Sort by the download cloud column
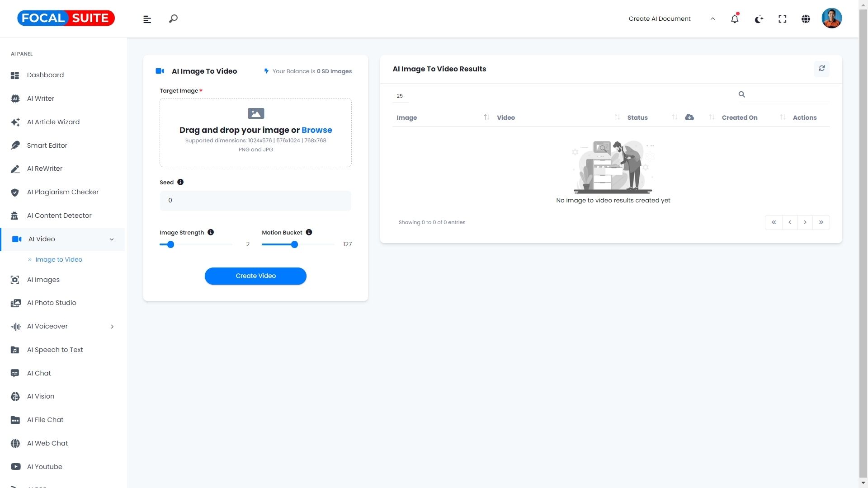 (x=689, y=117)
